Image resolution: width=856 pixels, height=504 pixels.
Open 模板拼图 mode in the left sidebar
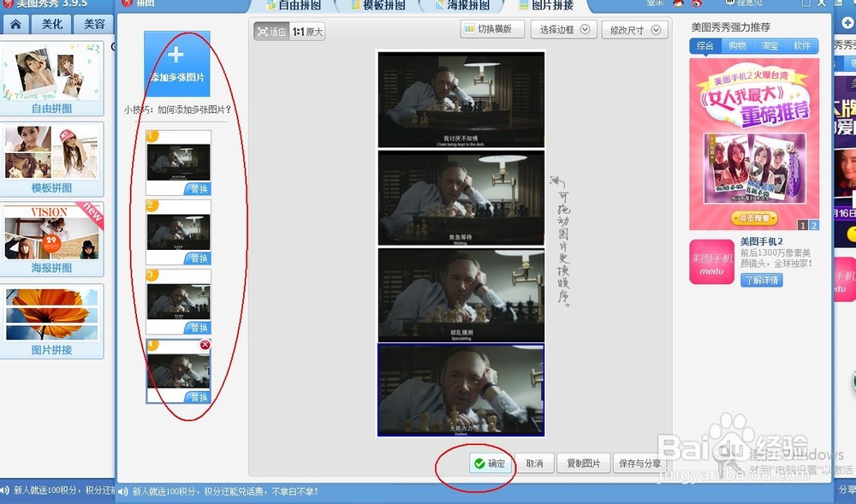51,158
